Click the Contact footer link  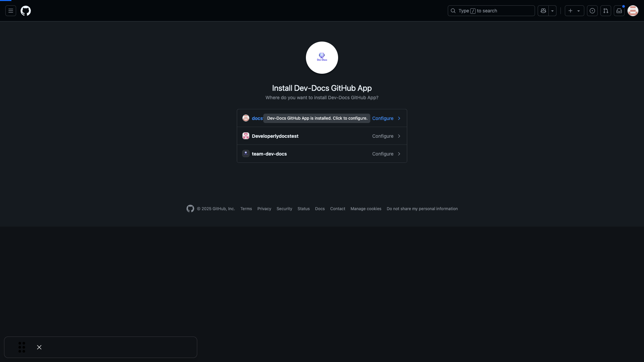(337, 208)
